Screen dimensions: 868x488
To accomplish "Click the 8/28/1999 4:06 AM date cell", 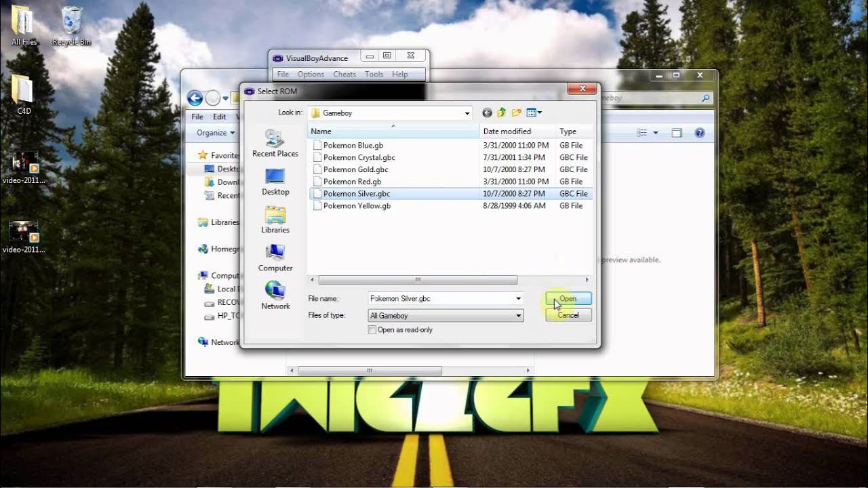I will 514,206.
